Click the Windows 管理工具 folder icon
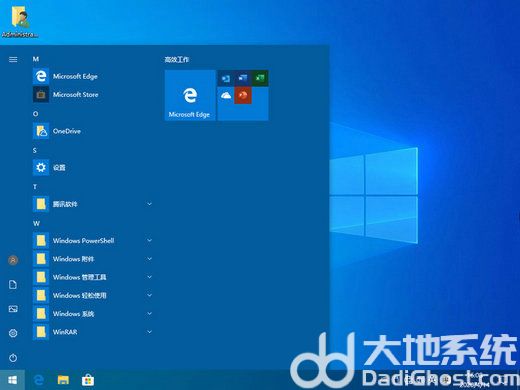Viewport: 520px width, 390px height. click(x=41, y=277)
